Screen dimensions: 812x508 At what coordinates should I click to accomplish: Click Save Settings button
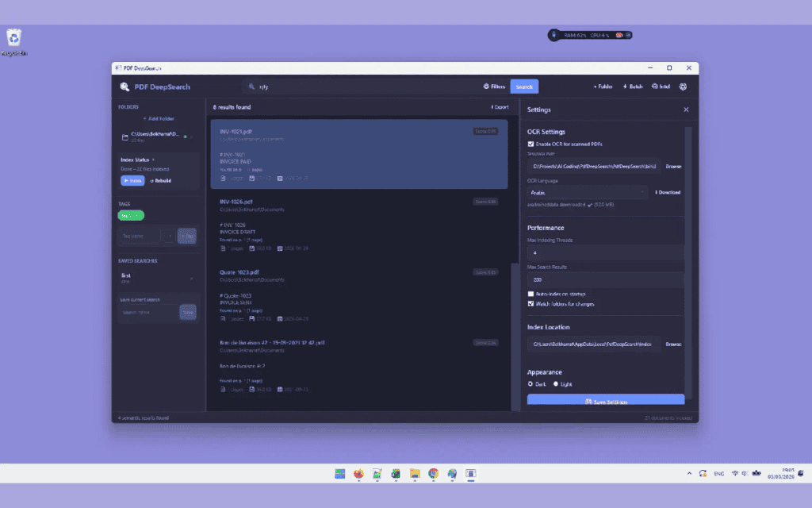(606, 400)
